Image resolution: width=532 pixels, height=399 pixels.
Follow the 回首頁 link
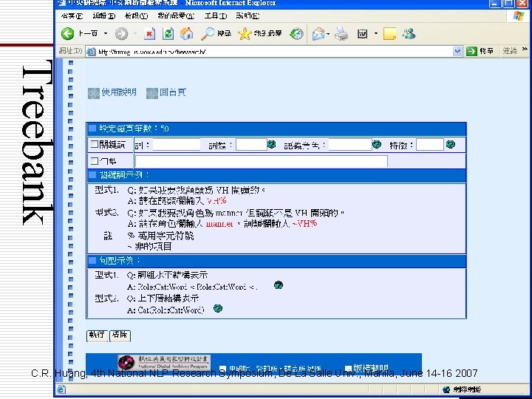[173, 92]
